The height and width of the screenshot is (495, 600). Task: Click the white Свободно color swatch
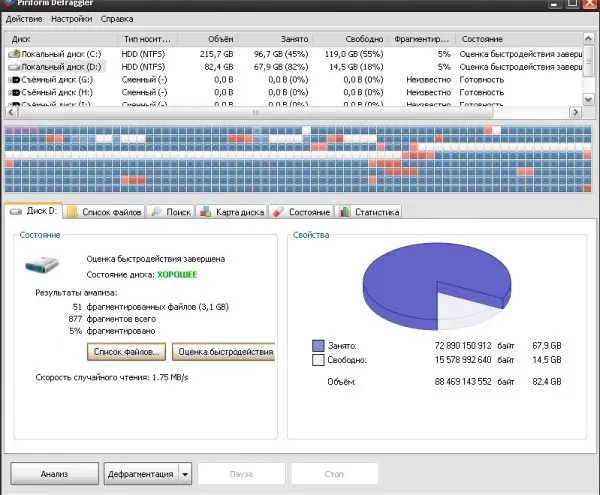click(318, 360)
